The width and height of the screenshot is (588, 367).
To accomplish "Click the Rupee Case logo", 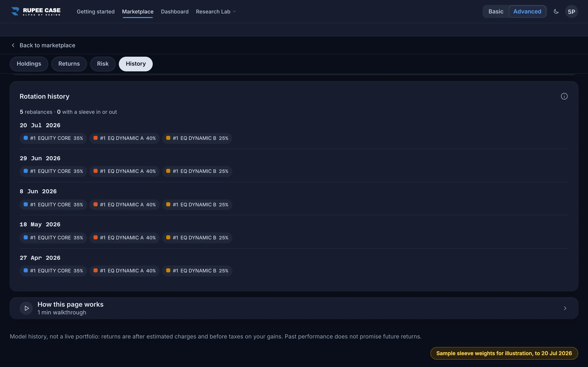I will (x=36, y=11).
